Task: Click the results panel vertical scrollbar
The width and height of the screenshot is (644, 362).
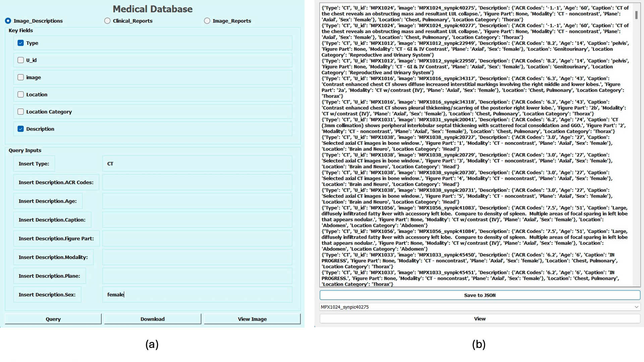Action: tap(636, 15)
